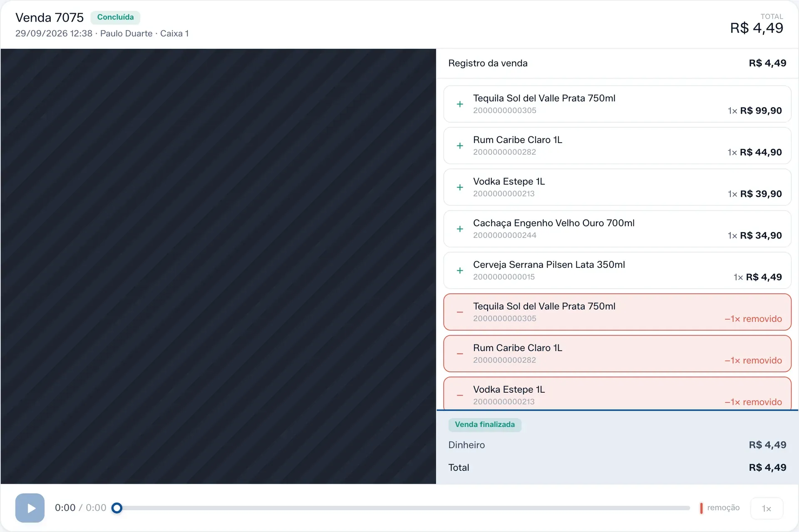Click removed label on red Rum Caribe row
Image resolution: width=799 pixels, height=532 pixels.
point(753,360)
